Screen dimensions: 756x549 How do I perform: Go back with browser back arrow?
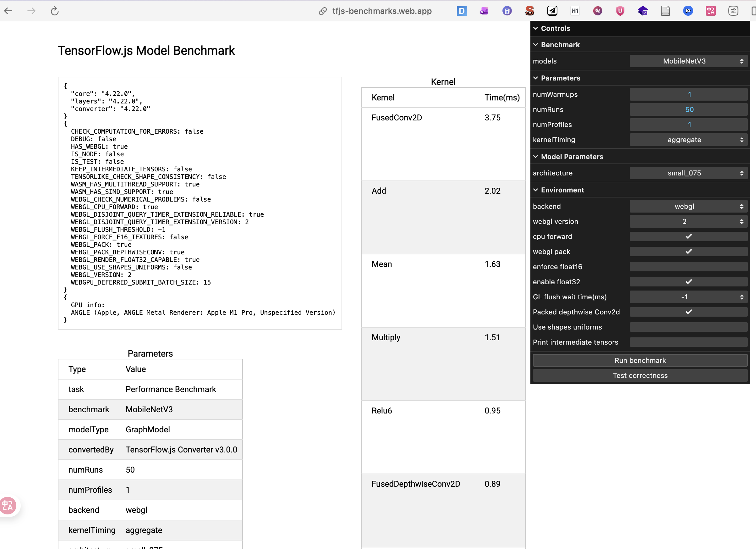tap(8, 11)
